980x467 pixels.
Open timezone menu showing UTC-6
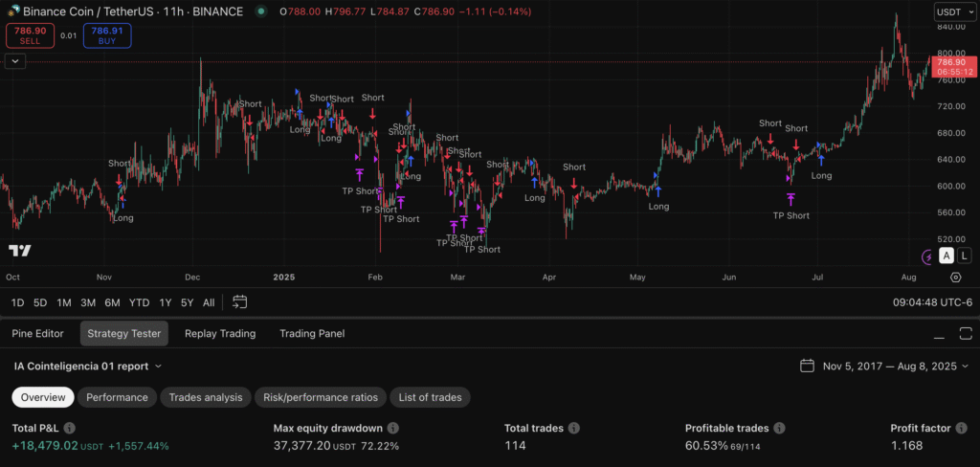(x=932, y=302)
